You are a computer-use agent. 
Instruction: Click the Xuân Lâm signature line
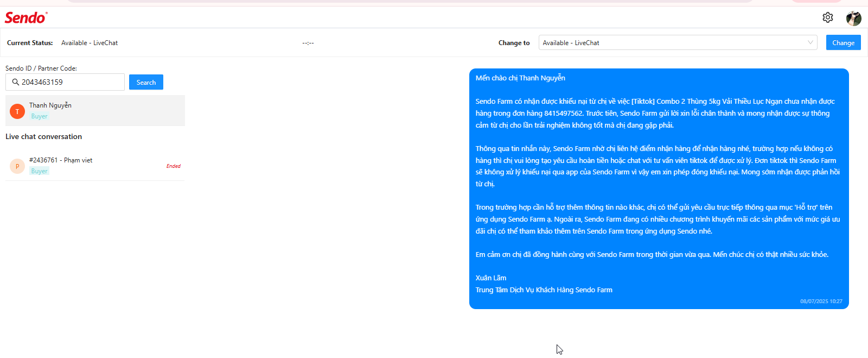pos(491,278)
